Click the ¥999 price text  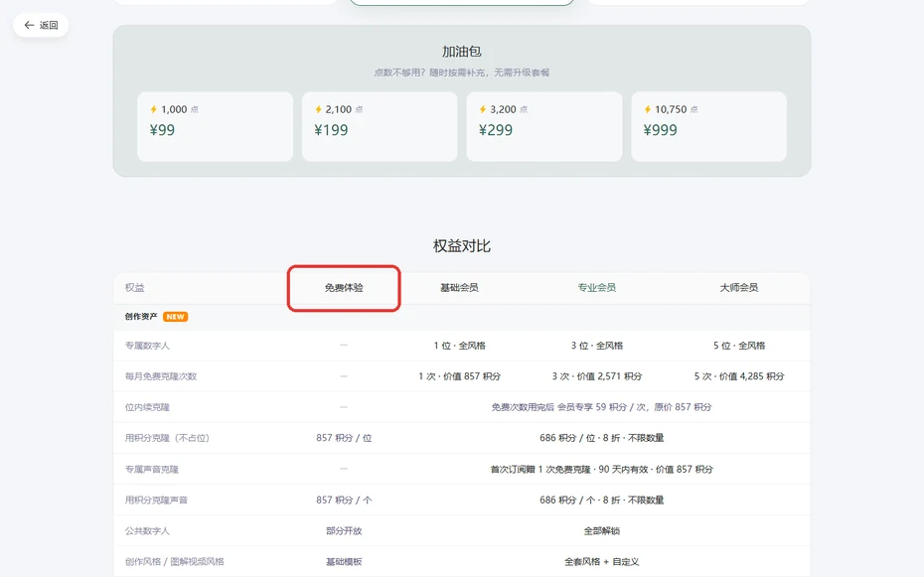[x=660, y=130]
